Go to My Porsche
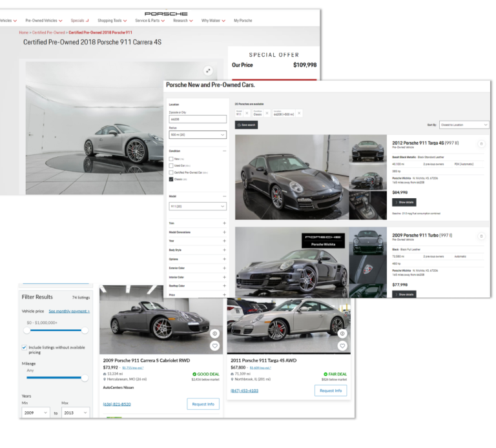This screenshot has height=448, width=496. (243, 21)
